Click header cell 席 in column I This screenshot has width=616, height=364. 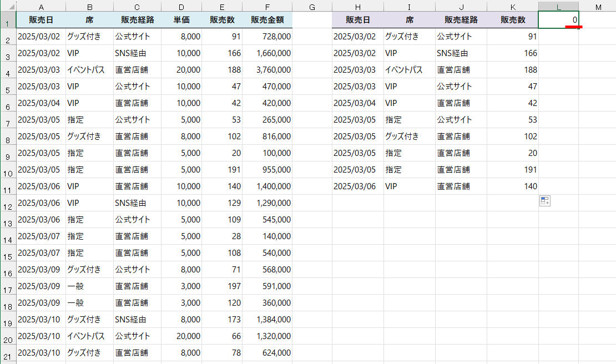click(x=410, y=20)
